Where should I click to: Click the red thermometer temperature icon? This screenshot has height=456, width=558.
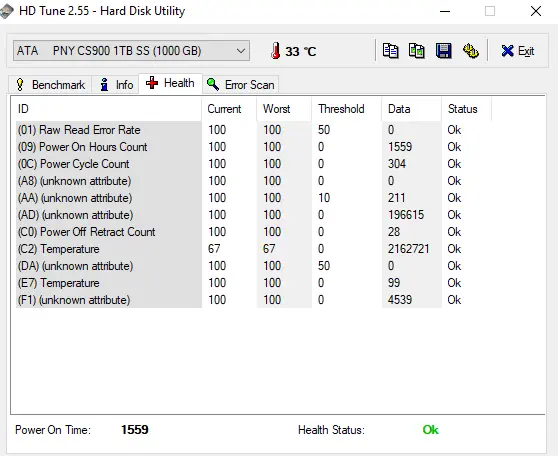[275, 51]
